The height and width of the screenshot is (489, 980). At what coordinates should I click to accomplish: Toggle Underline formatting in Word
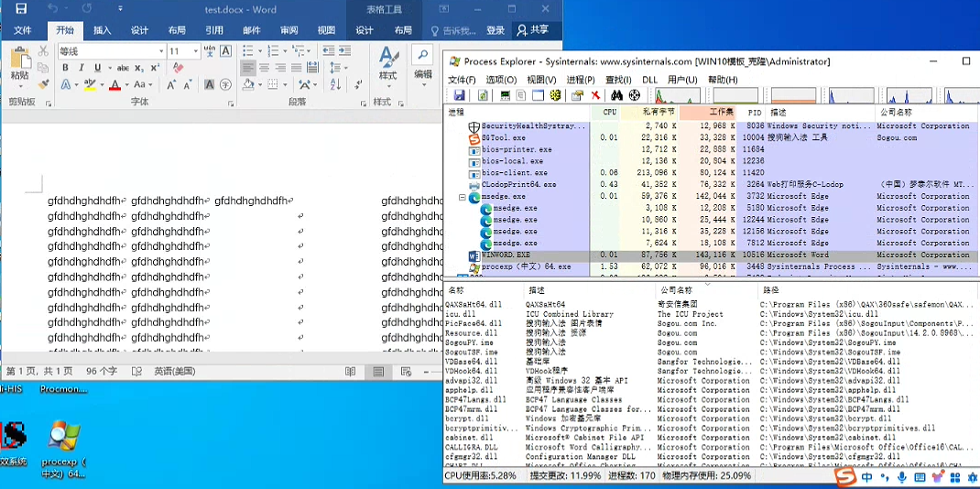pyautogui.click(x=97, y=68)
